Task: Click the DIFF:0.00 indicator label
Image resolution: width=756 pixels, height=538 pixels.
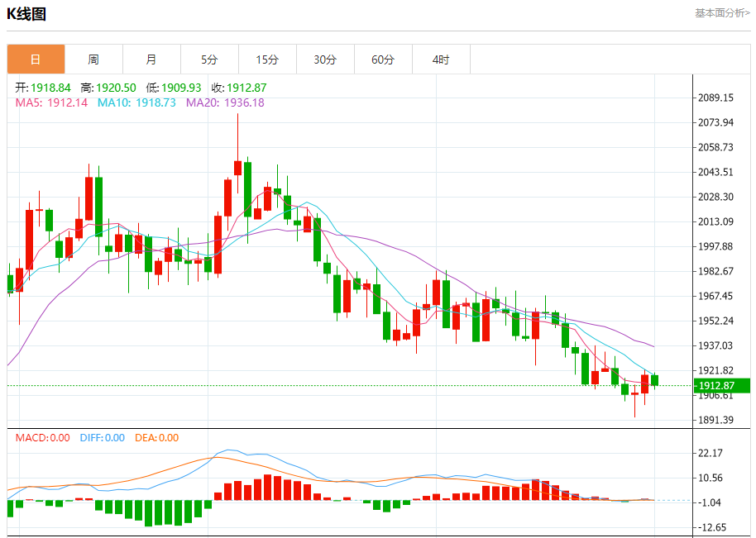Action: click(103, 438)
